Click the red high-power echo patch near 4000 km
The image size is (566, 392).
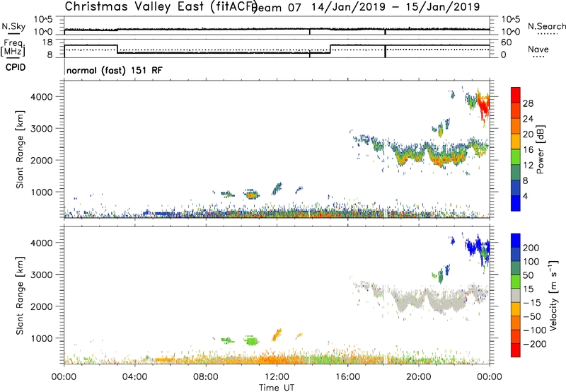(483, 106)
